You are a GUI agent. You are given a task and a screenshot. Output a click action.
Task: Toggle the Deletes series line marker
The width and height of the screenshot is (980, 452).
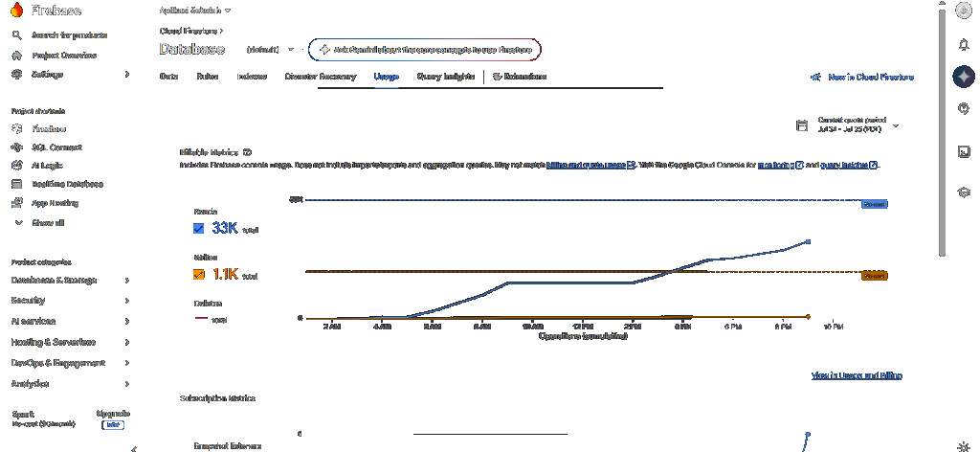point(201,318)
